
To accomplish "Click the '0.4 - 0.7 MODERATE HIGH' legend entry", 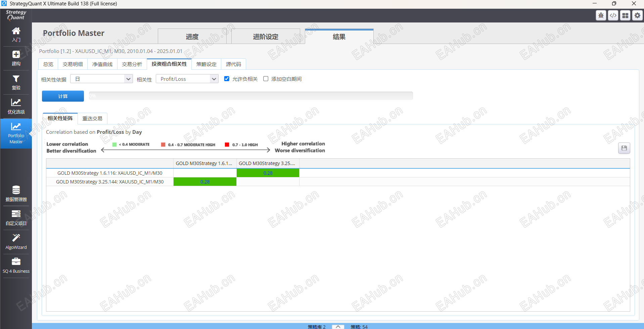I will pyautogui.click(x=188, y=145).
